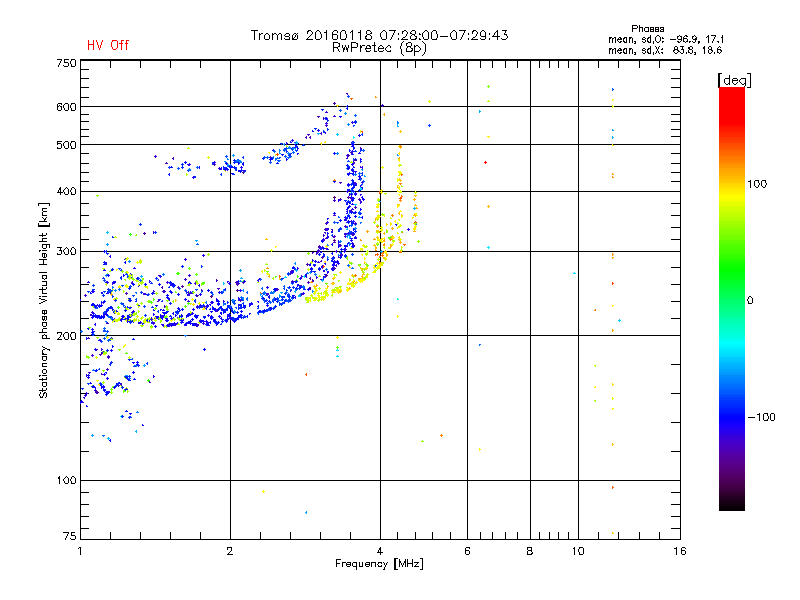
Task: Click the colorbar tick label 0
Action: pyautogui.click(x=749, y=300)
